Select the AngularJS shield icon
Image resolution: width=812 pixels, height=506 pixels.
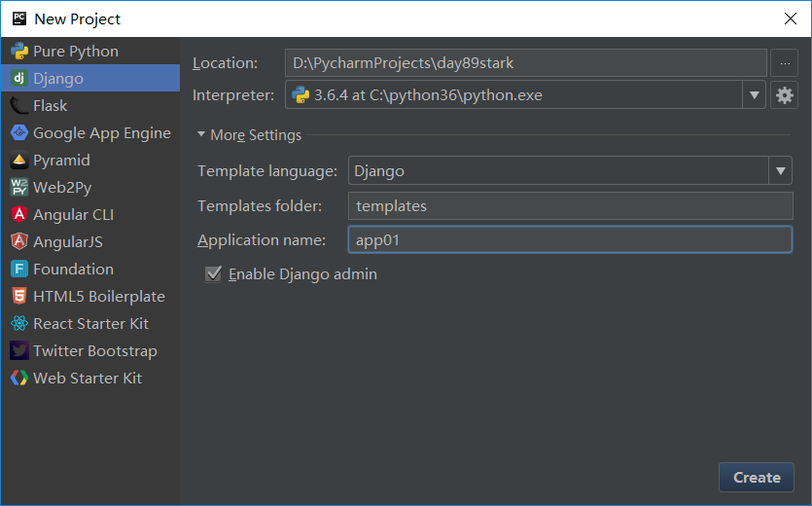[x=19, y=241]
